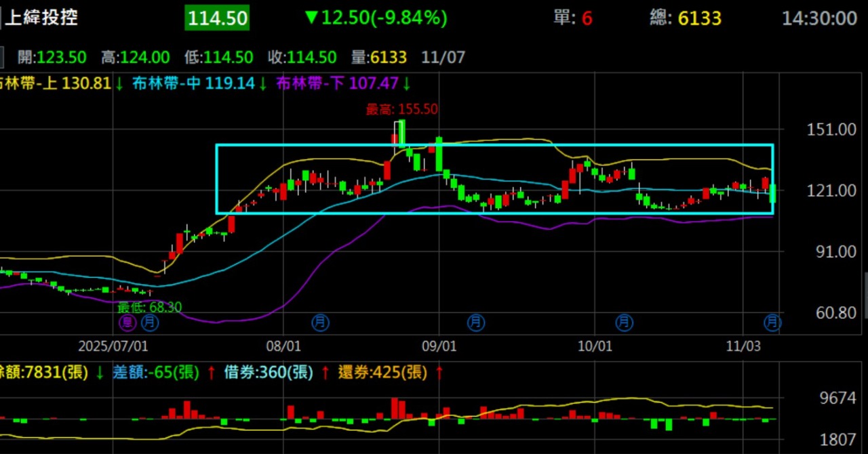Click the highlighted last price 114.50

[217, 18]
